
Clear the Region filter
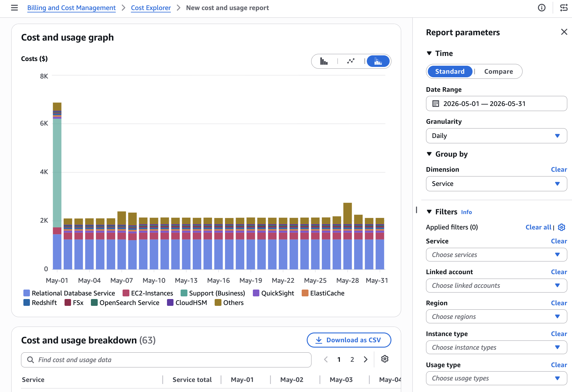pos(559,303)
